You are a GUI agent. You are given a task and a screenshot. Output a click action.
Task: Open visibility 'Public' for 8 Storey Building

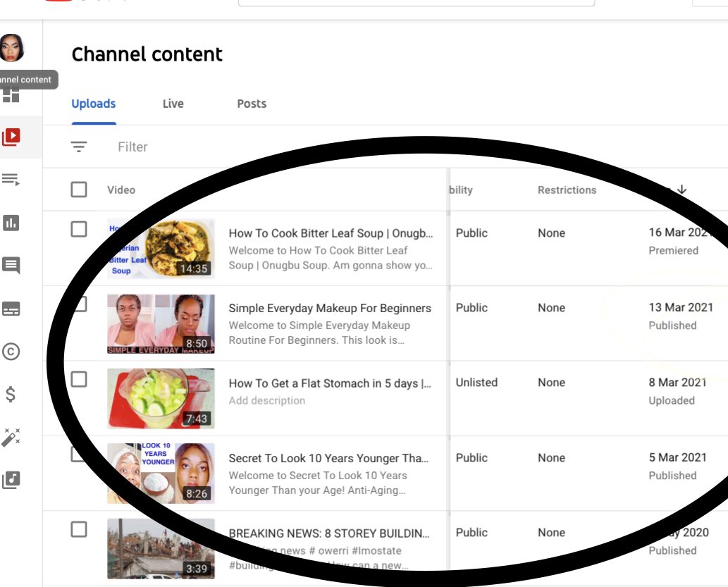point(471,532)
